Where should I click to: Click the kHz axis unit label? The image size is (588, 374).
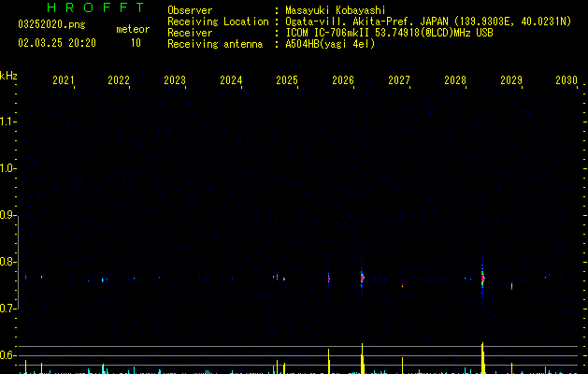8,76
